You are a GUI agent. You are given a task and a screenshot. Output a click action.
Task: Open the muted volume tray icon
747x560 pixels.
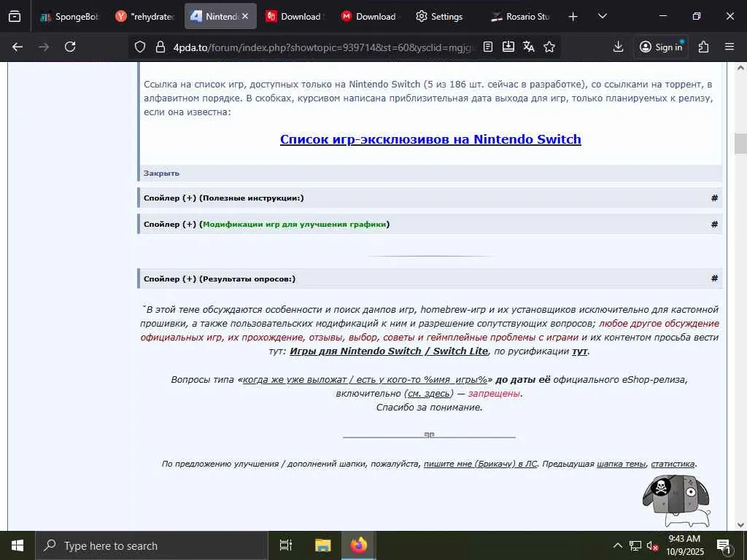click(652, 546)
